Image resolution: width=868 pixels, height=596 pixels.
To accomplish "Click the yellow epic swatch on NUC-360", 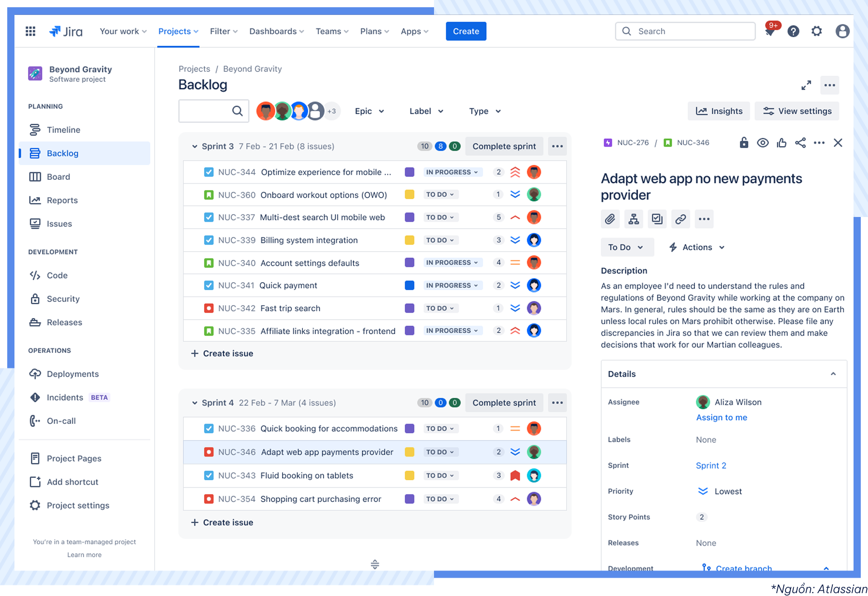I will [409, 195].
